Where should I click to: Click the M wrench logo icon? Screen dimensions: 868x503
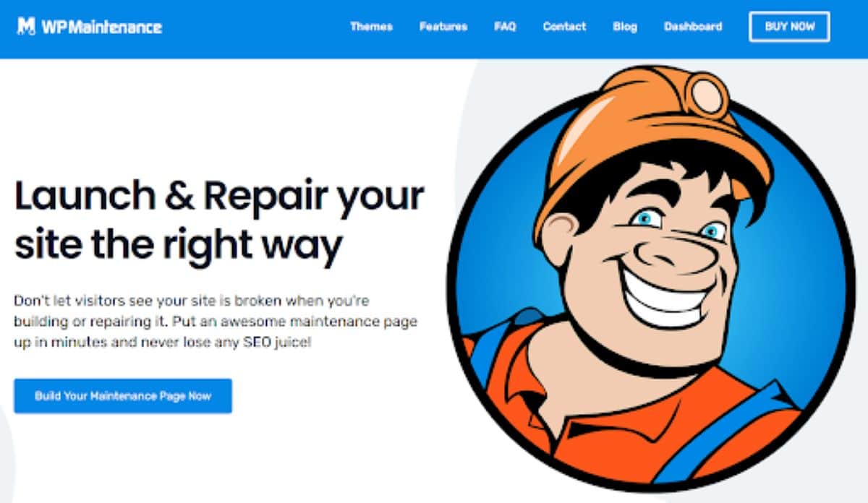pyautogui.click(x=26, y=27)
